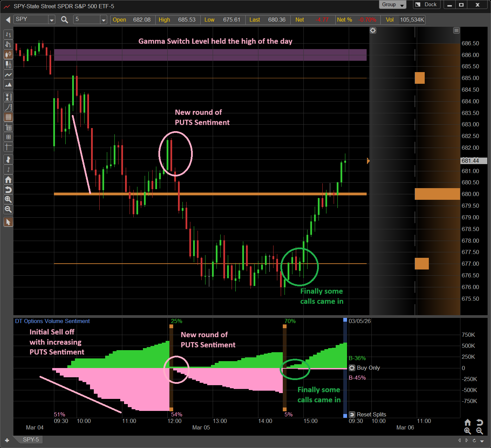Click zoom in magnifier in left toolbar
The image size is (491, 448).
(8, 199)
